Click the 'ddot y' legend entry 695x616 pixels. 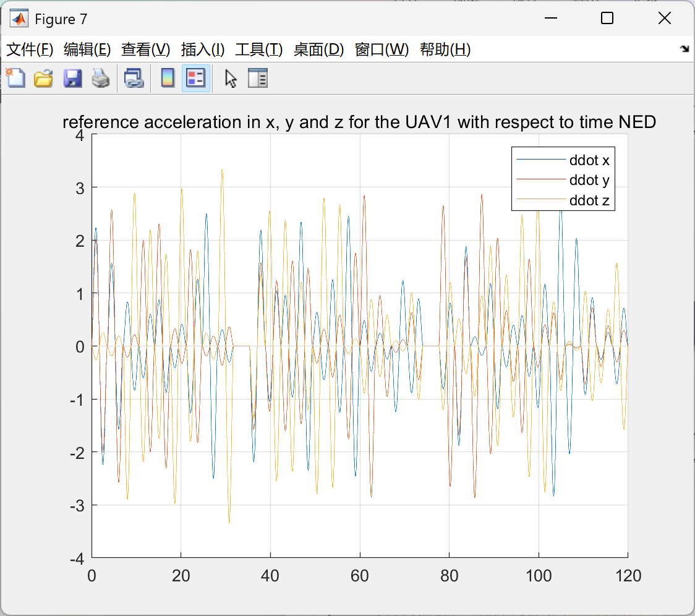click(x=589, y=180)
